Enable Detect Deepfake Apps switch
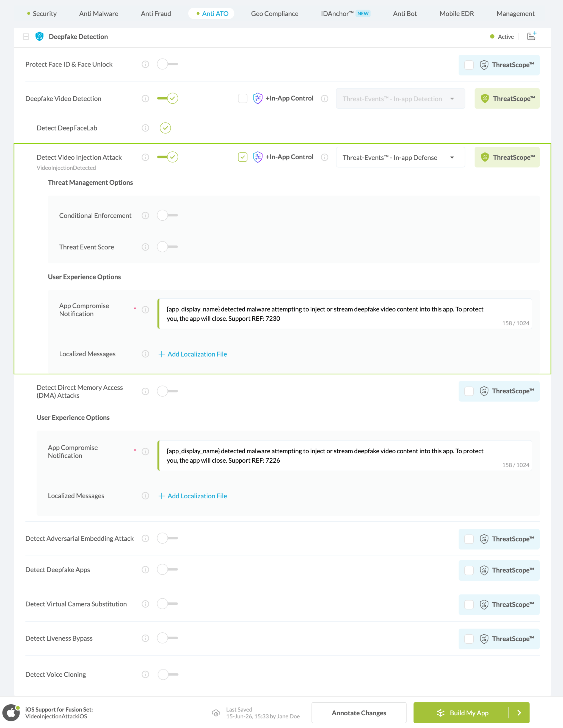This screenshot has width=563, height=728. tap(167, 569)
